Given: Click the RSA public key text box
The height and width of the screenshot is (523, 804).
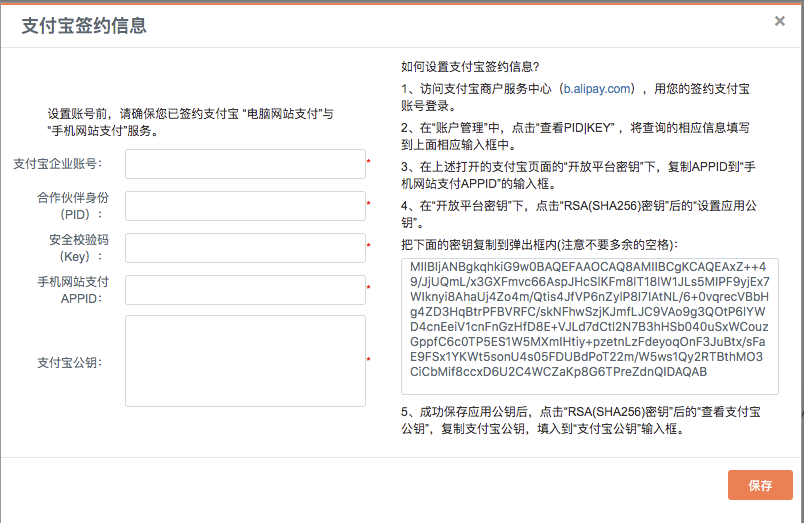Looking at the screenshot, I should 590,327.
